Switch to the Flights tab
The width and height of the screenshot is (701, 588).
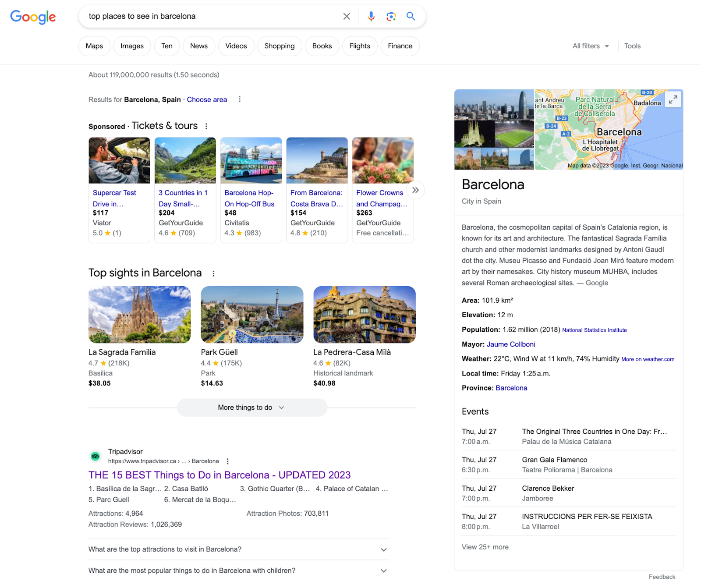pyautogui.click(x=360, y=46)
